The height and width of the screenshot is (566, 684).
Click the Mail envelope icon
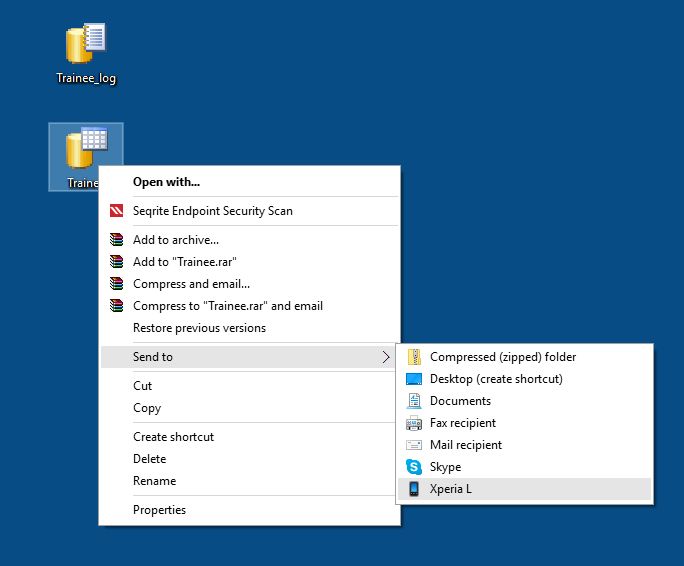tap(414, 445)
